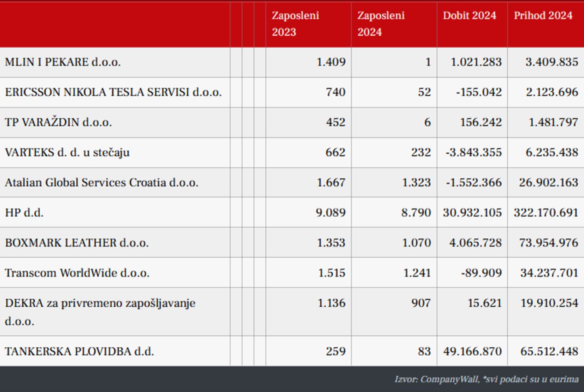Click HP d.d. revenue value 322.170.691
The width and height of the screenshot is (584, 392).
coord(546,213)
